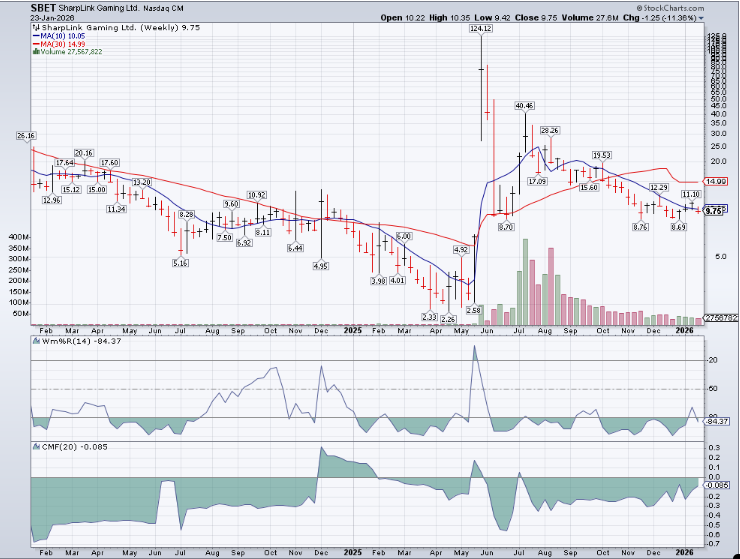
Task: Click the candlestick icon beside SharpLink Gaming legend
Action: [x=37, y=28]
